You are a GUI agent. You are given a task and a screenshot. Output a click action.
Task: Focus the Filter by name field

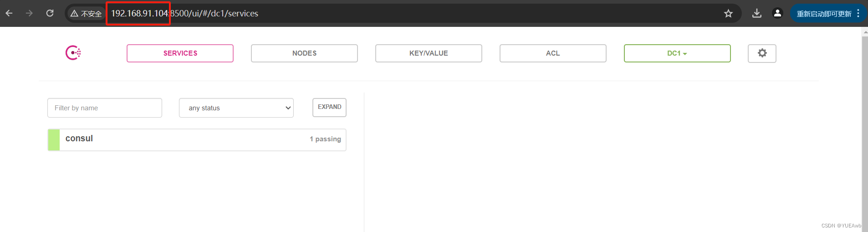(105, 108)
